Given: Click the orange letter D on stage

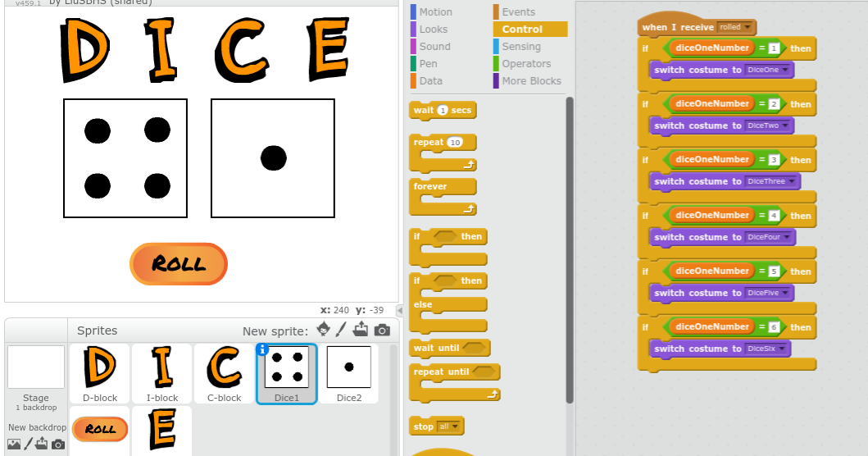Looking at the screenshot, I should (84, 50).
